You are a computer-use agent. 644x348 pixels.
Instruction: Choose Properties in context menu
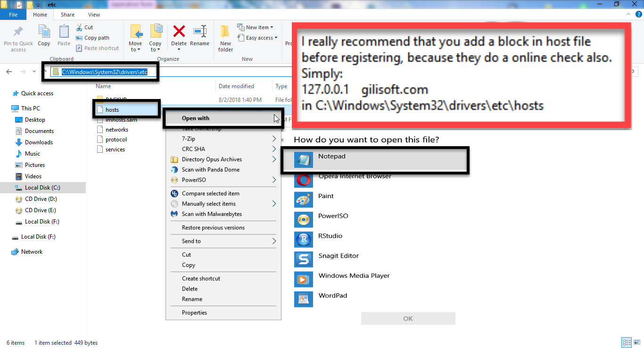223,313
